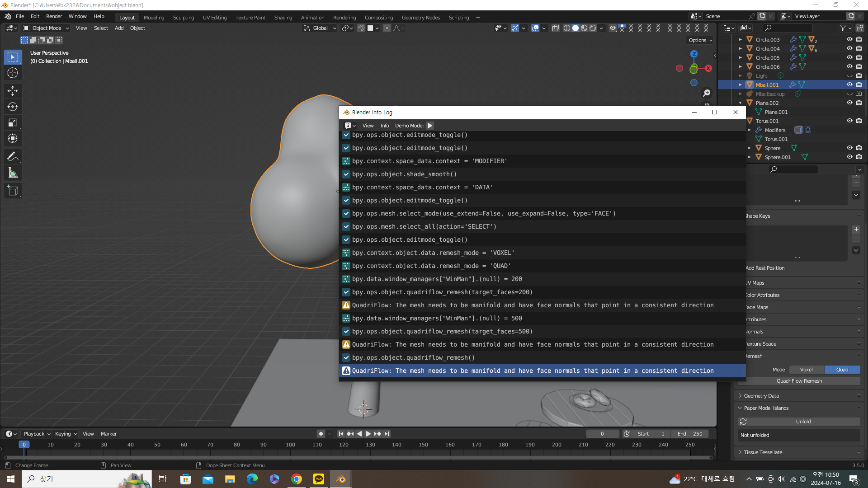The height and width of the screenshot is (488, 868).
Task: Play the animation forward
Action: tap(368, 434)
